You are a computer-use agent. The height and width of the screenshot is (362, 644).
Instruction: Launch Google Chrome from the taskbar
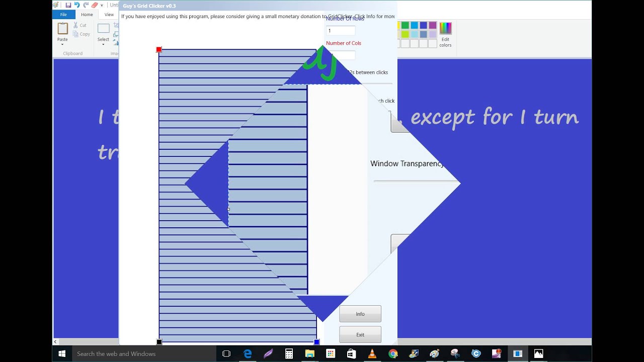tap(393, 354)
